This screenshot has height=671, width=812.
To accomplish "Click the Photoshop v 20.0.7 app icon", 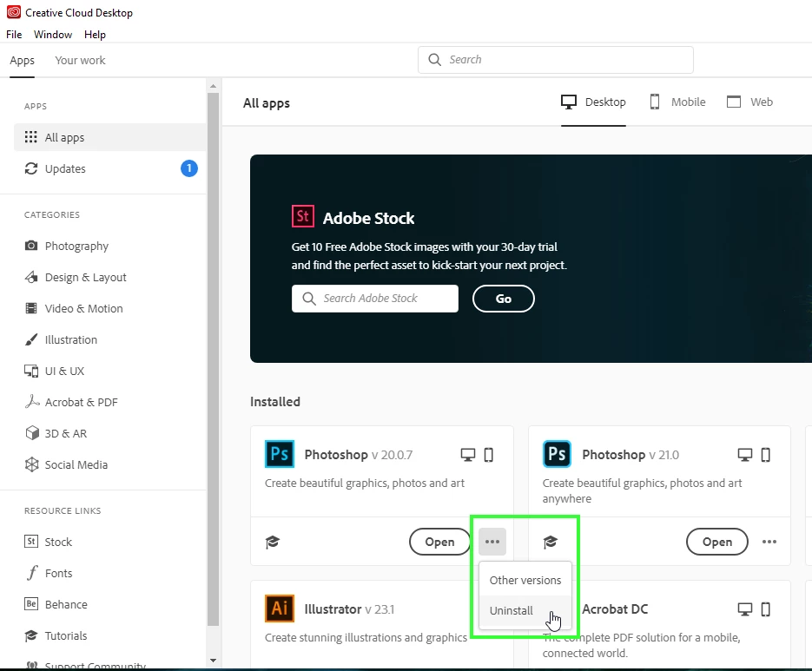I will pos(280,454).
